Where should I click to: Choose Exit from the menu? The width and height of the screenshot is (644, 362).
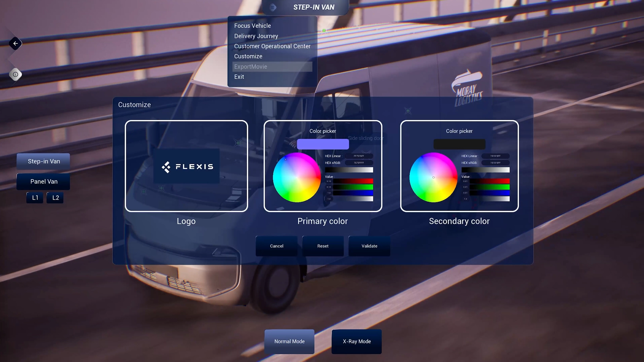point(239,77)
